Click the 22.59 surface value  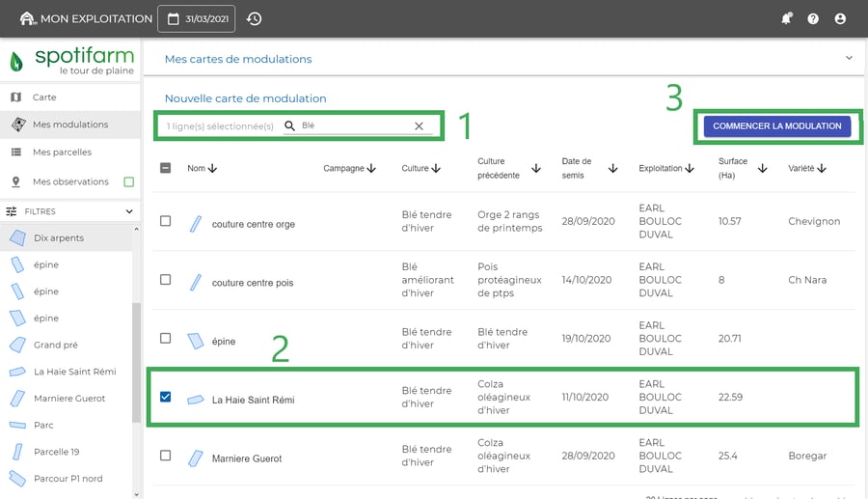tap(730, 397)
